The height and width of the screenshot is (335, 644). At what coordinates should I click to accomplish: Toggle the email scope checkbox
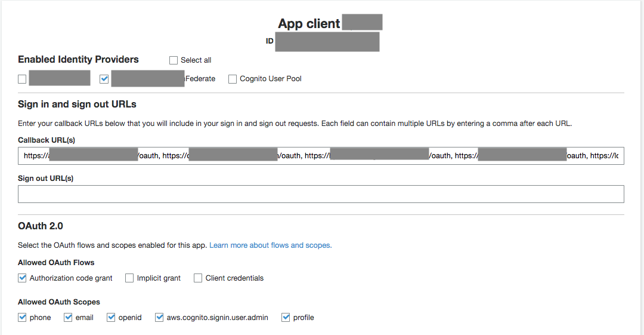coord(68,318)
